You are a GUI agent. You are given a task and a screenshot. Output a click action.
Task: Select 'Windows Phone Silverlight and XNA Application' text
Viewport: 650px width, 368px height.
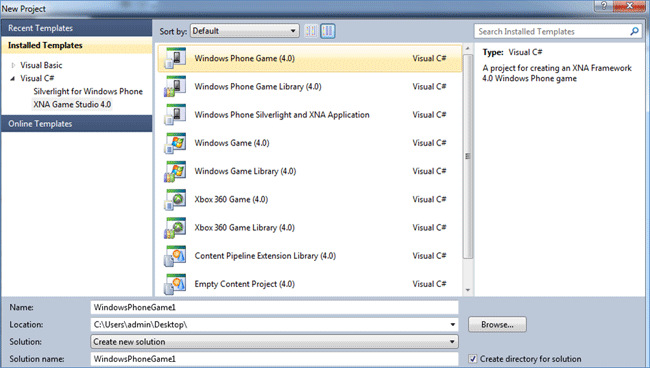point(282,115)
